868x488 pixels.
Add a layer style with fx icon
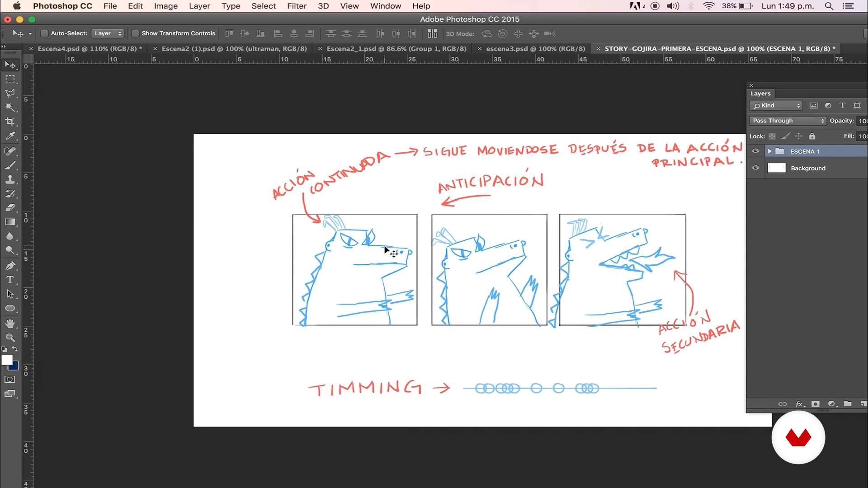pyautogui.click(x=800, y=404)
